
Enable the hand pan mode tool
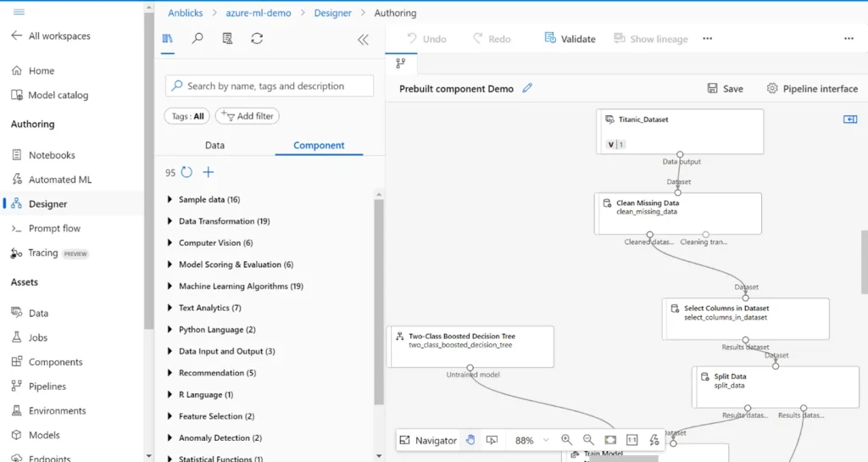470,440
